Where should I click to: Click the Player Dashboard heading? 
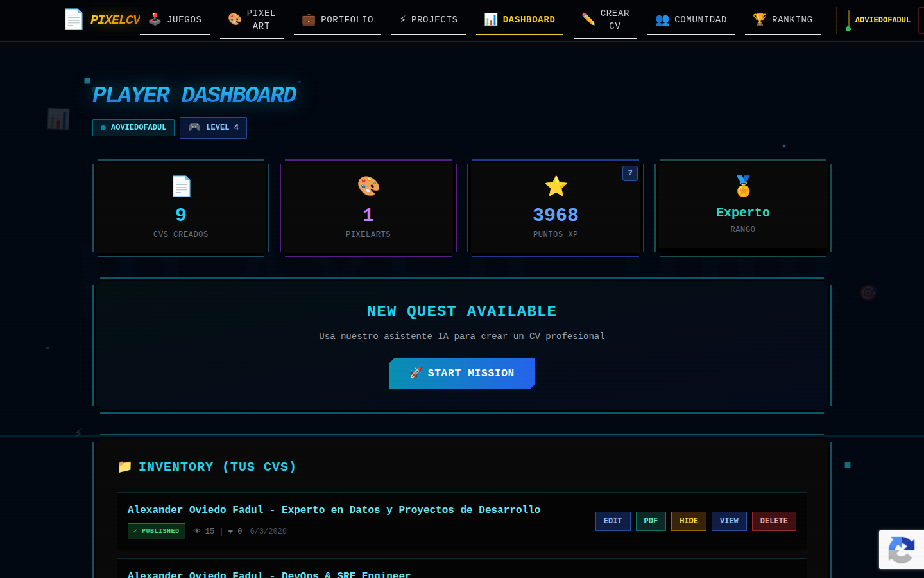point(194,95)
